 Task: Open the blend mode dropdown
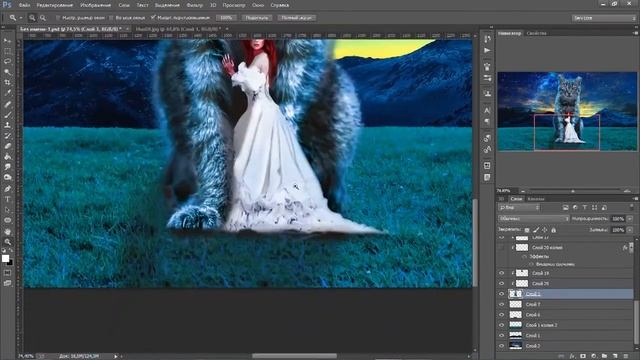pyautogui.click(x=533, y=219)
